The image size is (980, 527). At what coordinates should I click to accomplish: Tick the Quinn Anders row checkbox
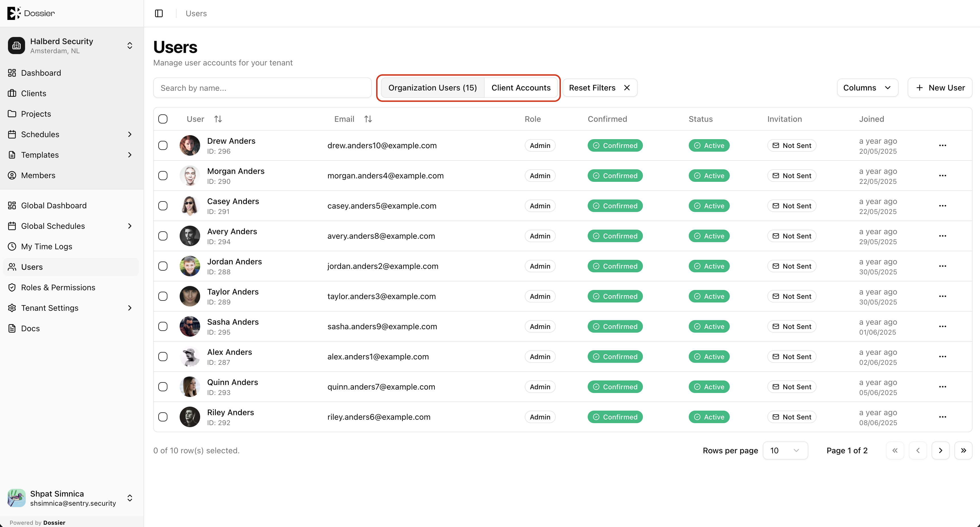point(163,387)
